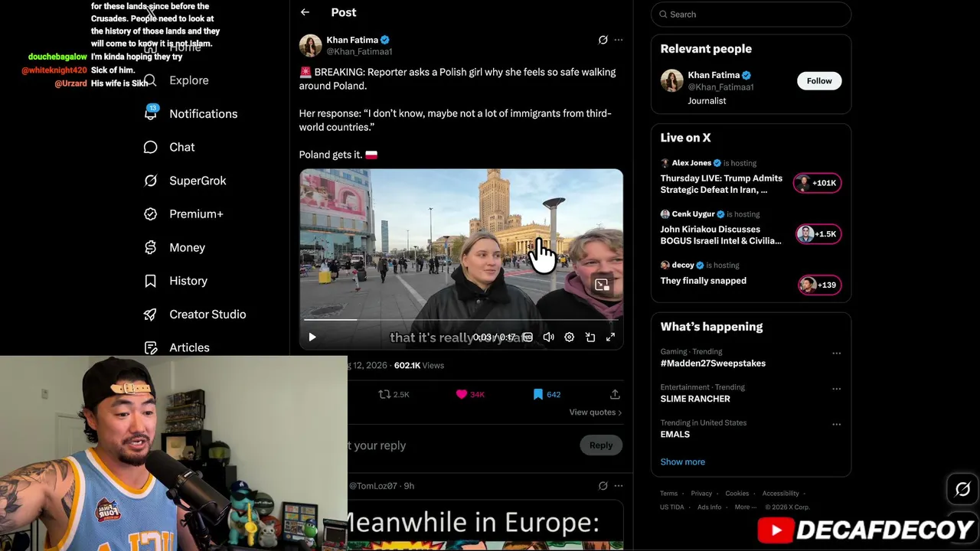The image size is (980, 551).
Task: Mute the video with the speaker icon
Action: pyautogui.click(x=548, y=337)
